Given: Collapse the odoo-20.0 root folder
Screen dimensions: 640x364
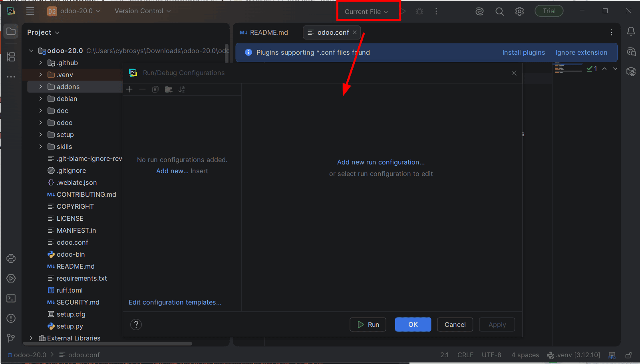Looking at the screenshot, I should (x=31, y=51).
